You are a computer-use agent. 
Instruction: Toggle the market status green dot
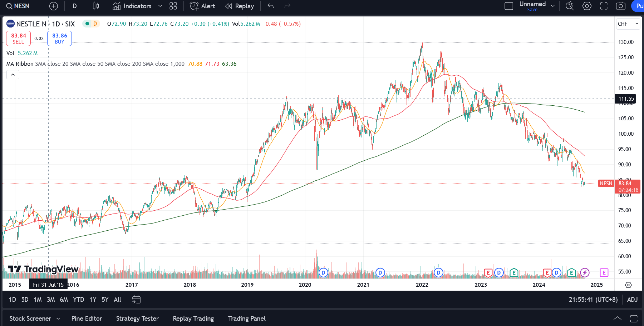coord(87,24)
